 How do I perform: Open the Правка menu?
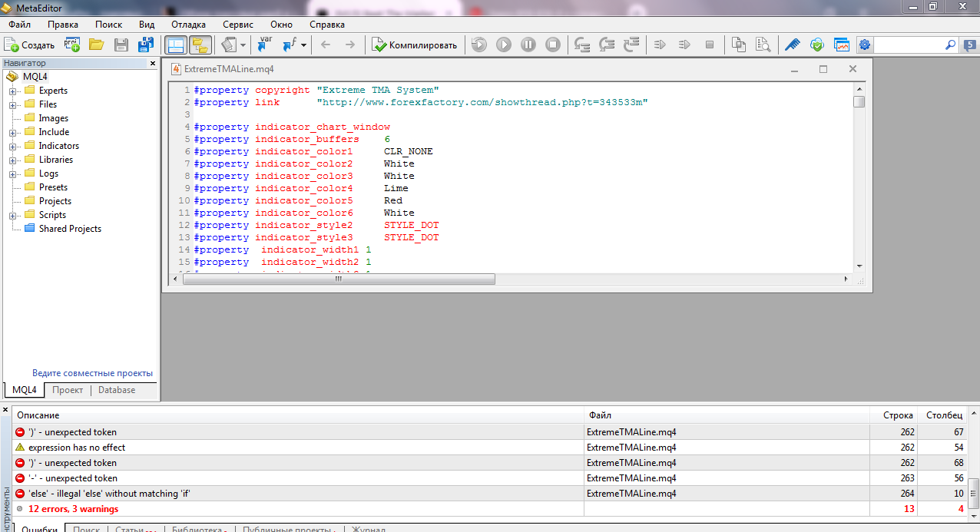pos(62,25)
